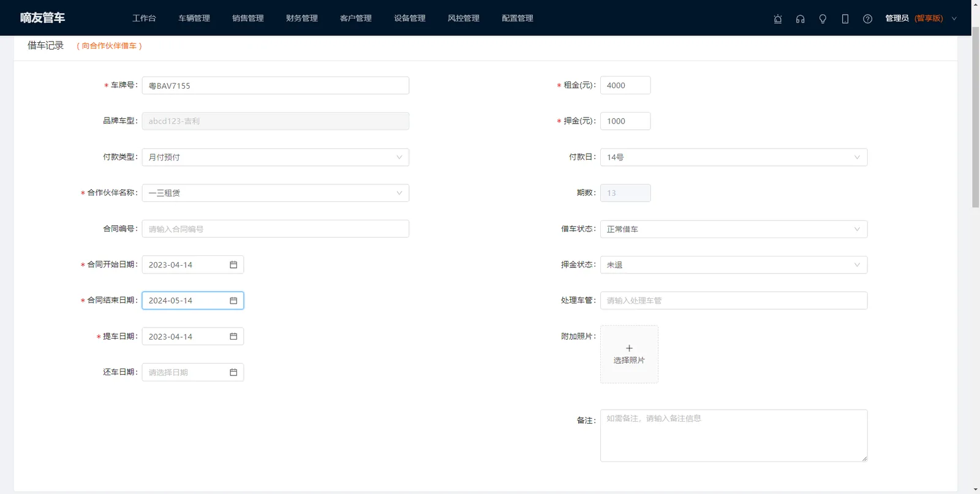Click the 向合作伙伴借车 label
Viewport: 980px width, 494px height.
(109, 46)
